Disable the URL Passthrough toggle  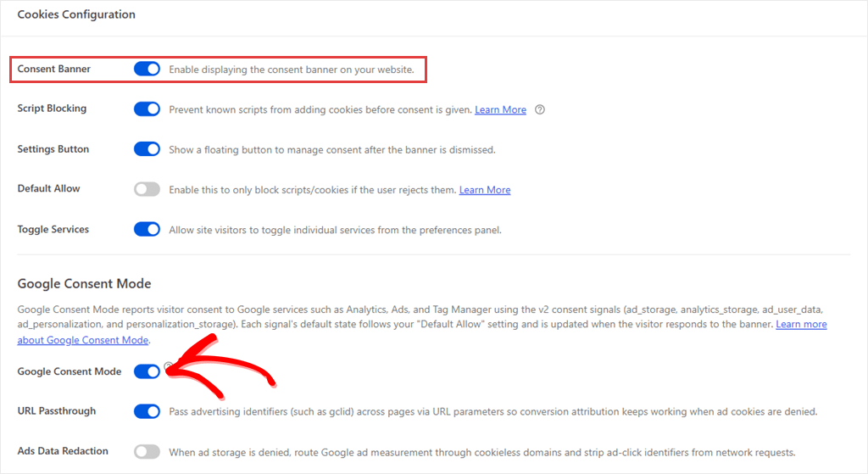[147, 411]
